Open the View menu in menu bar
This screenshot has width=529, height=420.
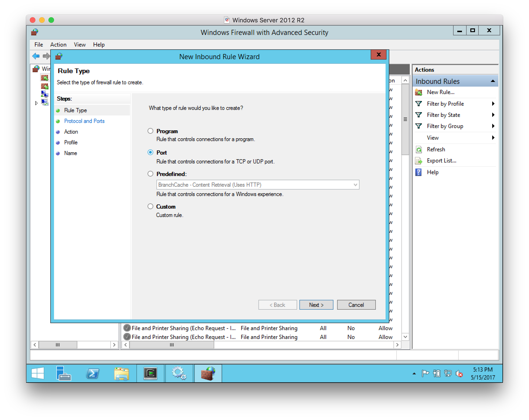80,45
